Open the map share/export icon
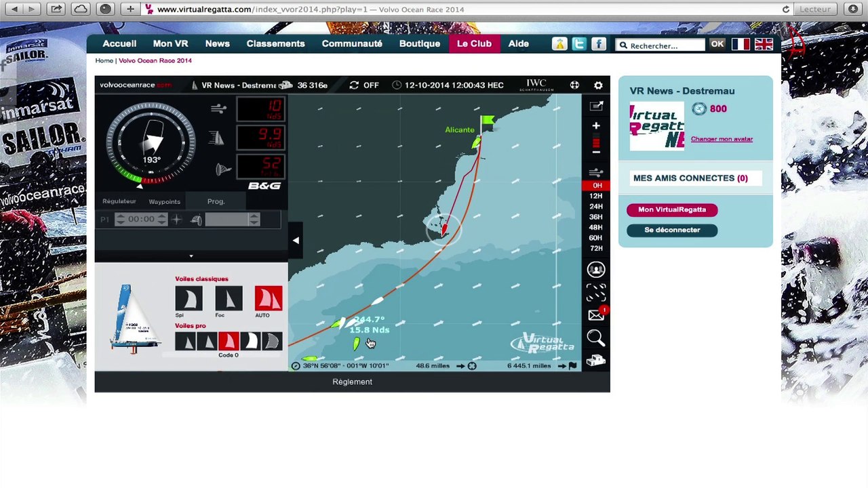 coord(596,106)
